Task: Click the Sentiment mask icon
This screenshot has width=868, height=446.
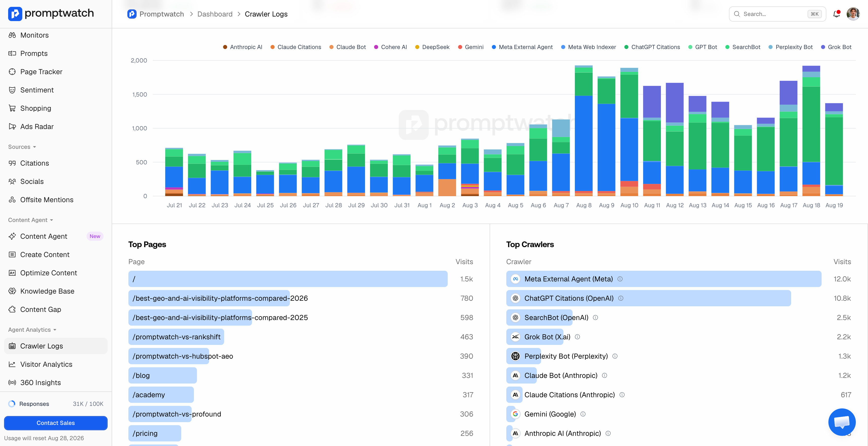Action: (x=12, y=90)
